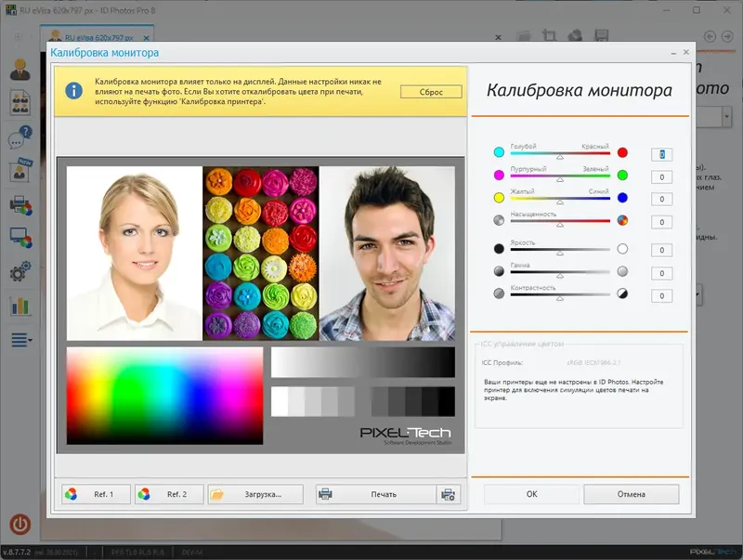Screen dimensions: 743x560
Task: Click the OK button
Action: [531, 494]
